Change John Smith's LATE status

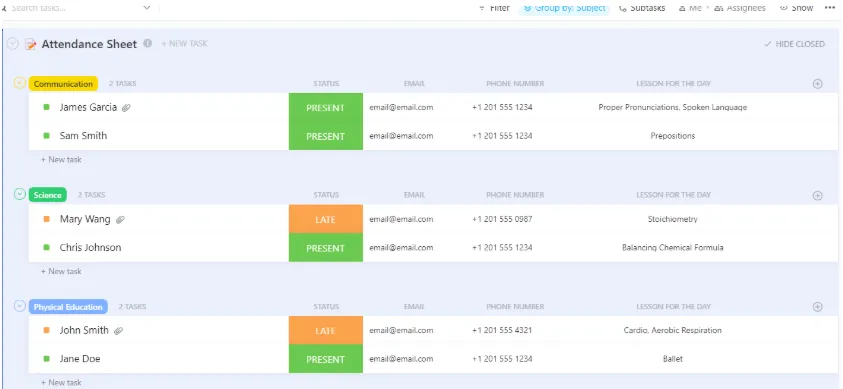coord(326,330)
